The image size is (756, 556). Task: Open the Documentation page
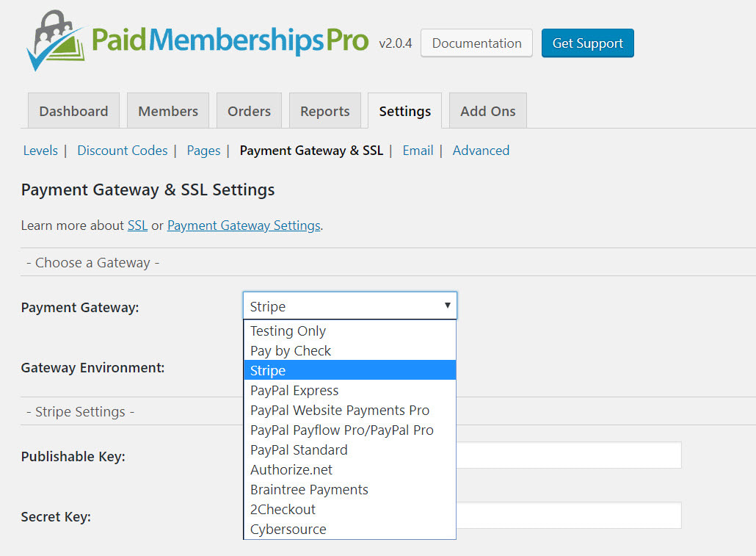(x=476, y=43)
